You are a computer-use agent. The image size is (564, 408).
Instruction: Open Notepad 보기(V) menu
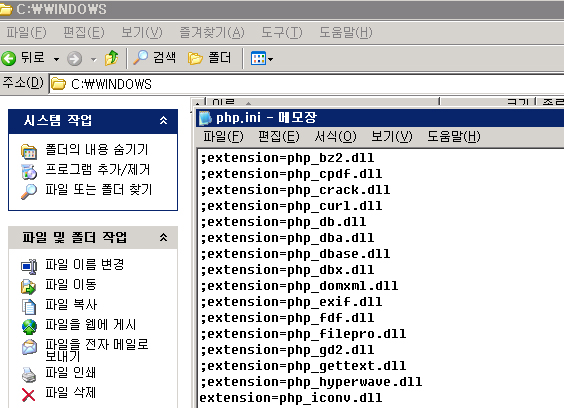click(x=392, y=137)
